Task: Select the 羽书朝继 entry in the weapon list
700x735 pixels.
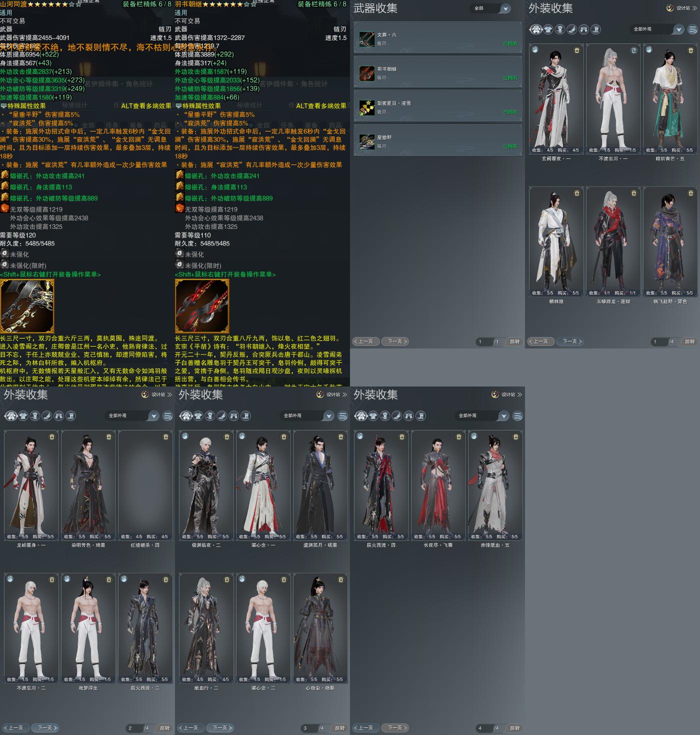Action: pos(438,73)
